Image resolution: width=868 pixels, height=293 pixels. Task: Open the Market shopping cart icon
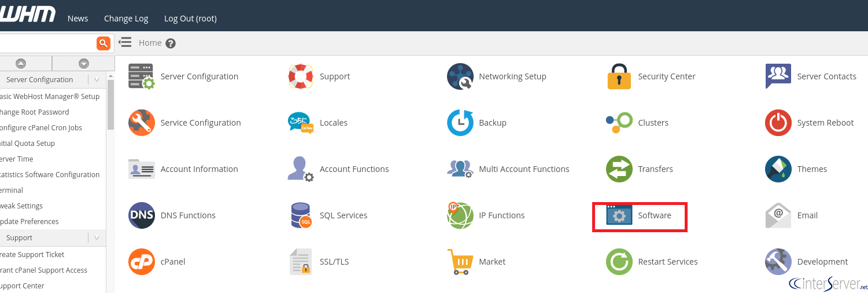click(x=460, y=262)
